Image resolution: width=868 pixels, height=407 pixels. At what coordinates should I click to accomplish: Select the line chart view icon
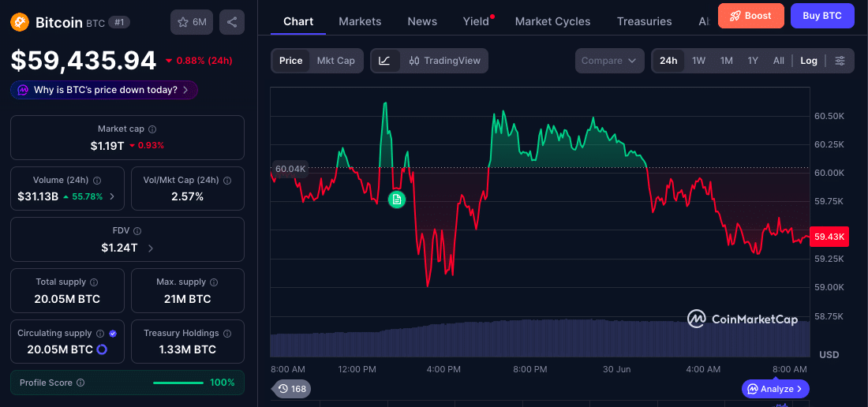pyautogui.click(x=385, y=61)
